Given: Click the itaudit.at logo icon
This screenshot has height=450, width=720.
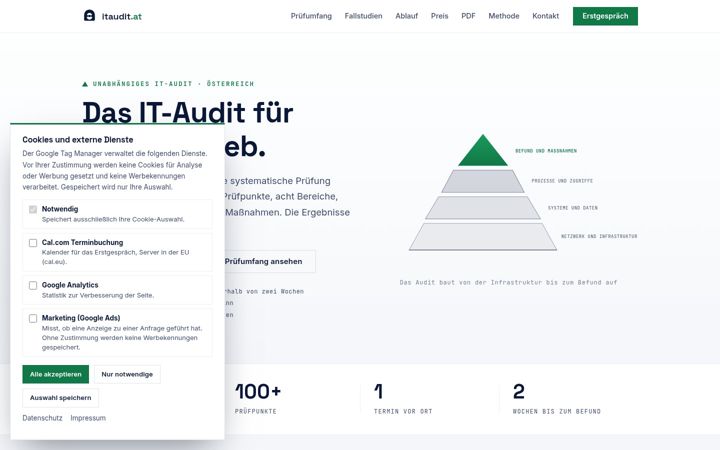Looking at the screenshot, I should click(90, 16).
